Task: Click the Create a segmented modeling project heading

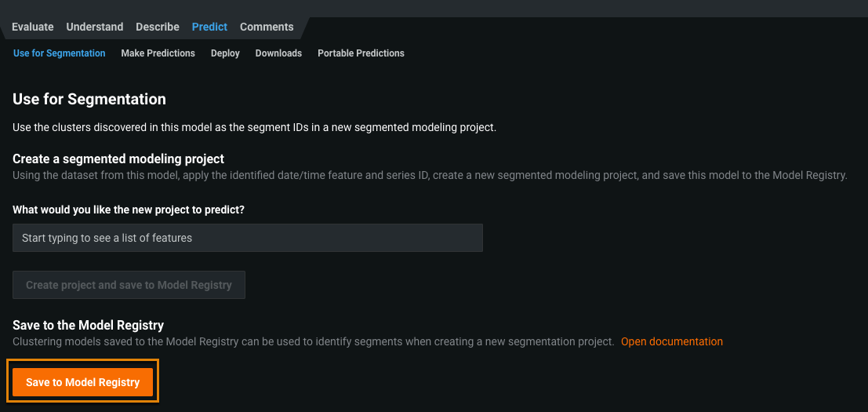Action: [118, 159]
